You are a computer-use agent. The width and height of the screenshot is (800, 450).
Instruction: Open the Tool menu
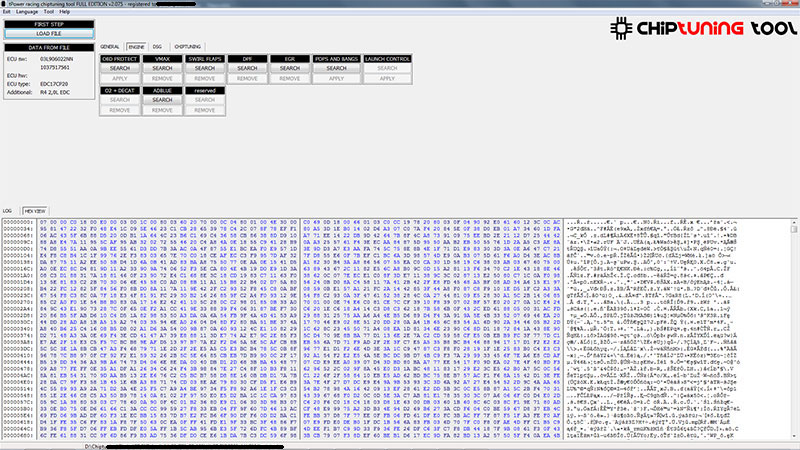[x=48, y=12]
